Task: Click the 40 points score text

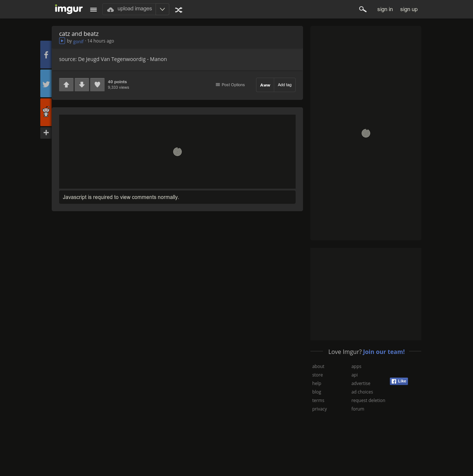Action: coord(117,82)
